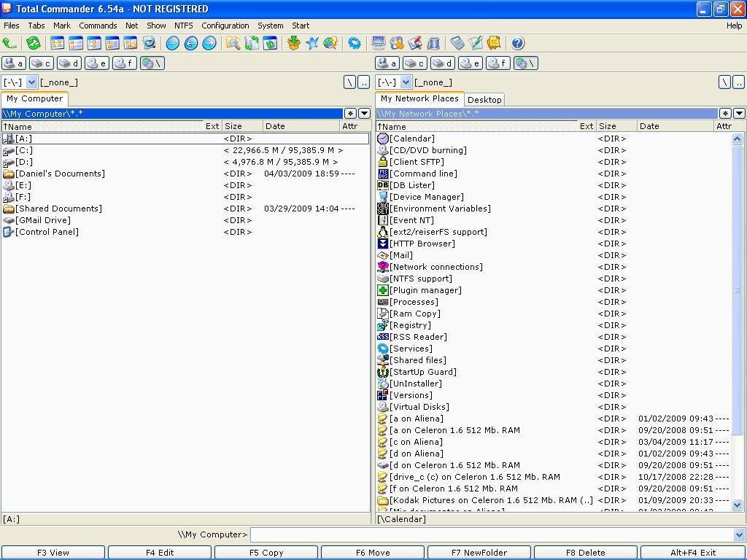Click the blue gear toolbar icon
The height and width of the screenshot is (560, 747).
point(354,44)
